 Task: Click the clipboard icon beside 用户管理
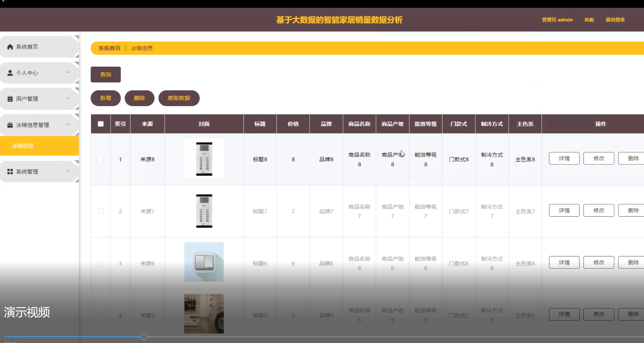(x=10, y=99)
